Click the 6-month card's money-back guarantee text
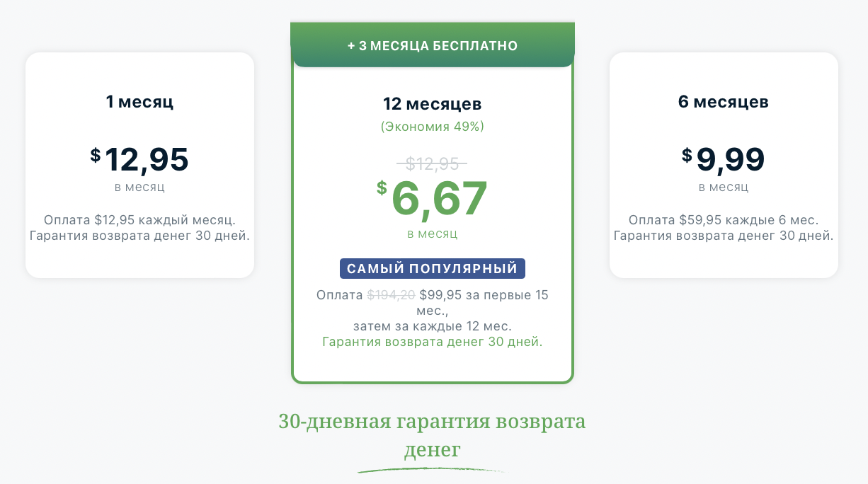This screenshot has height=484, width=868. [x=724, y=235]
